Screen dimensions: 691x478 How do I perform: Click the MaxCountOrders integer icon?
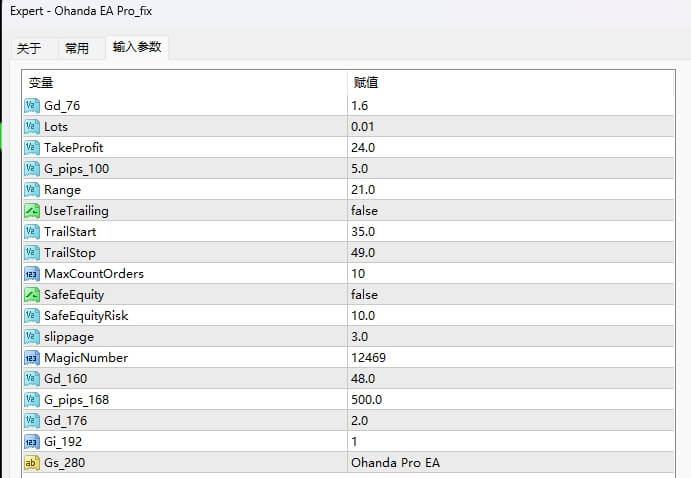click(x=31, y=274)
